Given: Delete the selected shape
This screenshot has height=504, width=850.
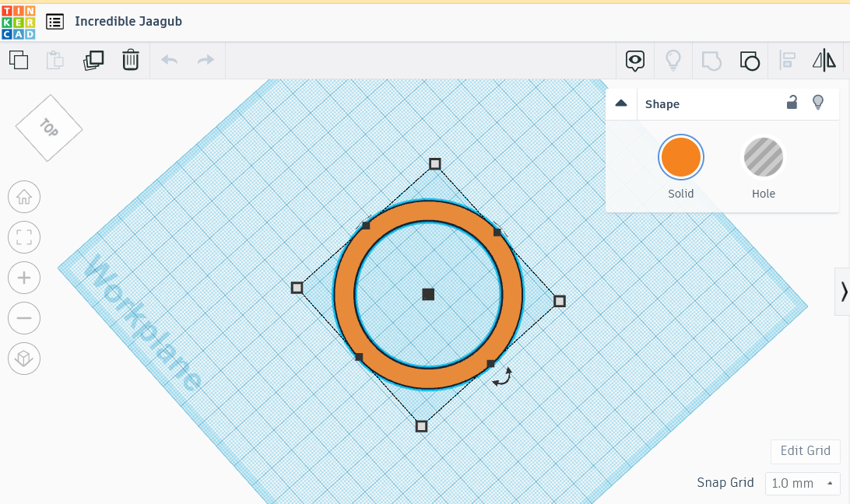Looking at the screenshot, I should pos(130,60).
